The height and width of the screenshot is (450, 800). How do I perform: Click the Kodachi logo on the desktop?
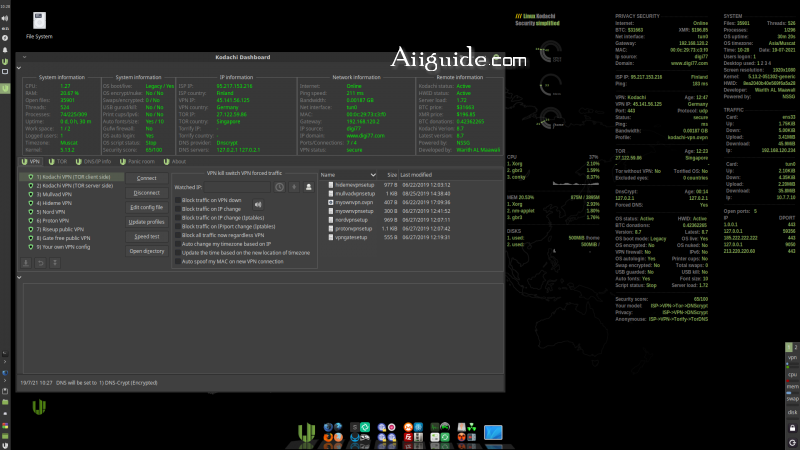coord(39,407)
